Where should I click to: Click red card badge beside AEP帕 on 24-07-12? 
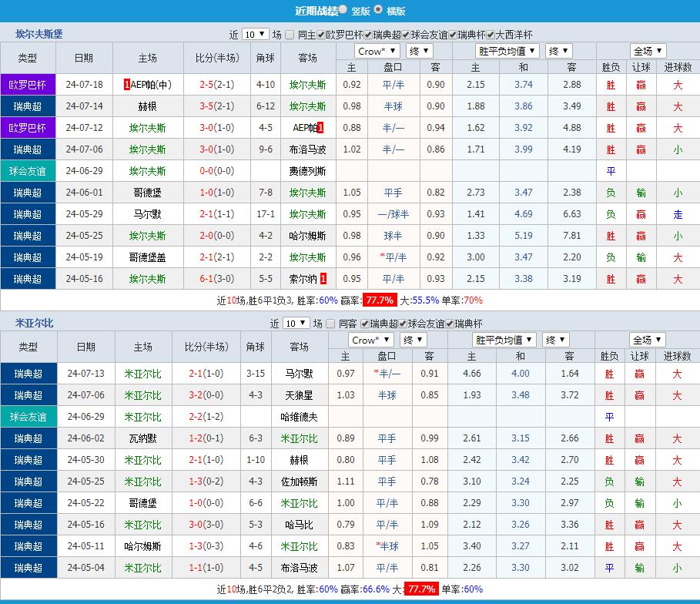320,128
